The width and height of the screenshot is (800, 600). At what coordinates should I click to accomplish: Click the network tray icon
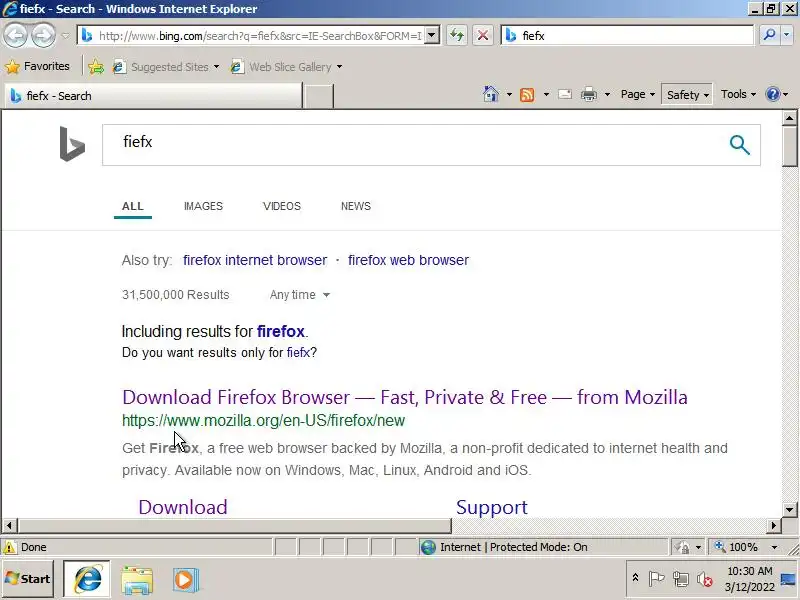(680, 579)
